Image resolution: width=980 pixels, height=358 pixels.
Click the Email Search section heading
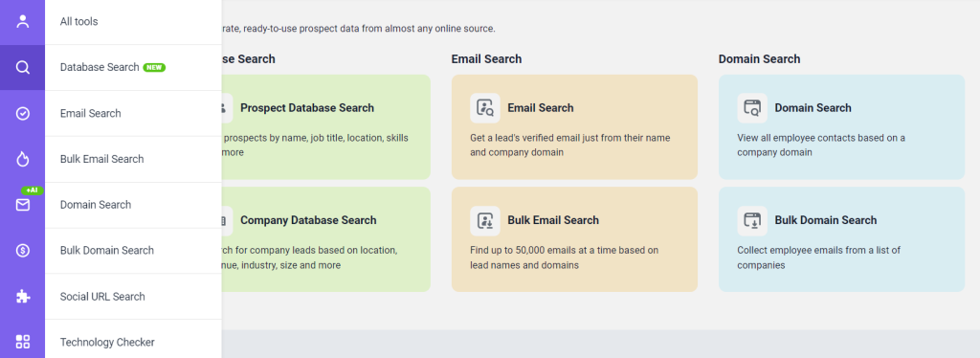click(486, 59)
